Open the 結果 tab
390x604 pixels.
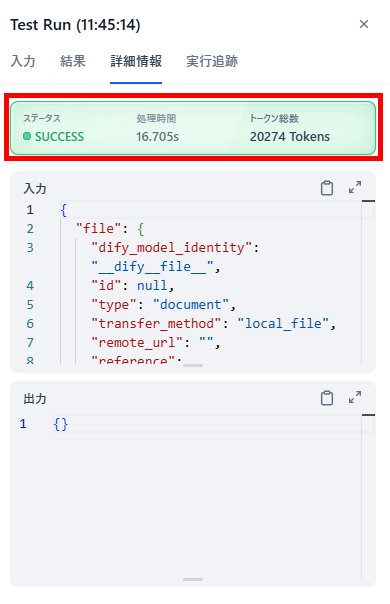point(73,61)
